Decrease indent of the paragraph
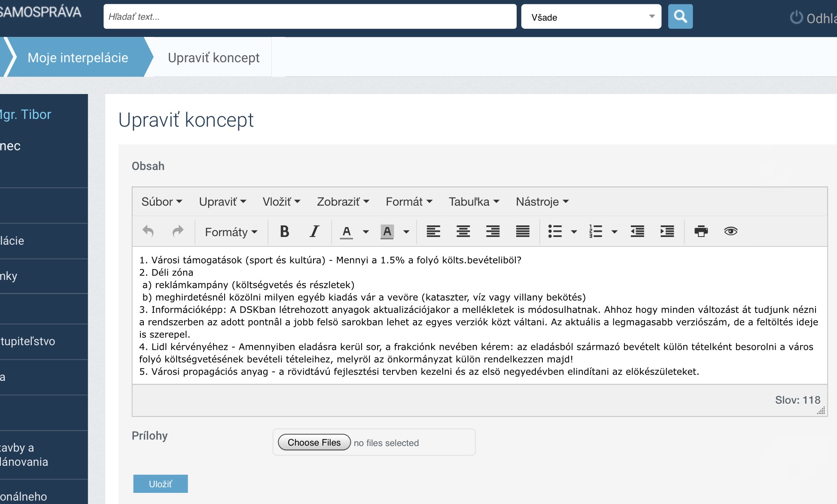Screen dimensions: 837x504 [637, 231]
